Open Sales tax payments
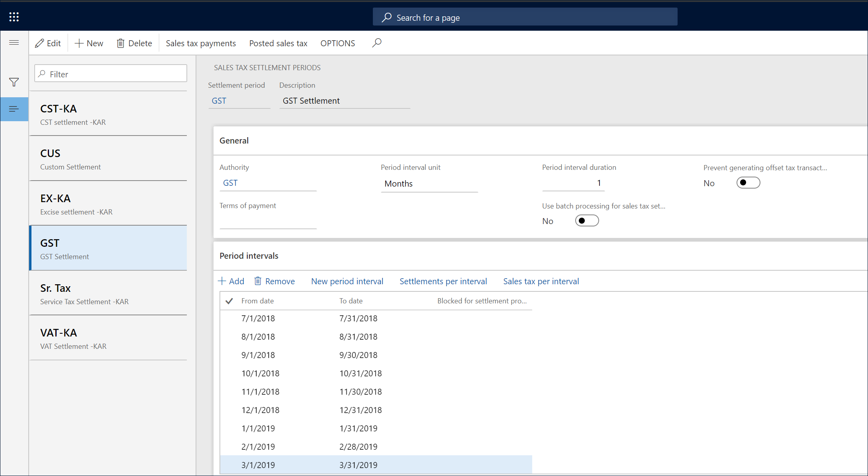The image size is (868, 476). coord(201,43)
